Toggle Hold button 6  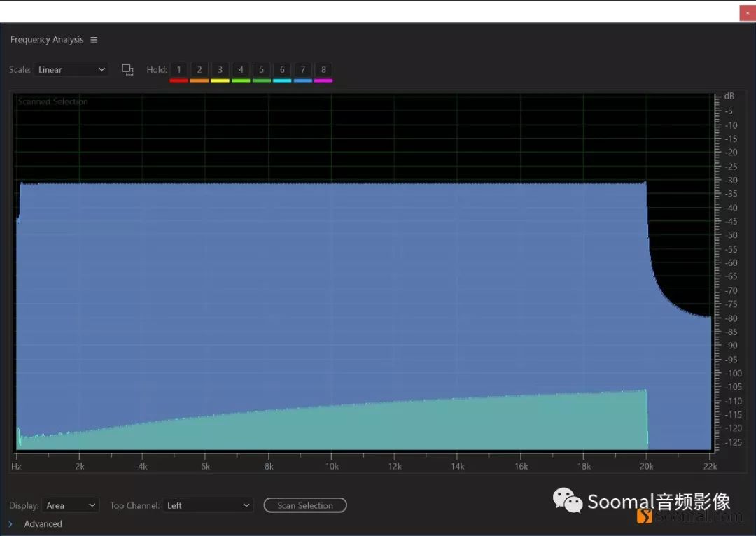point(282,70)
